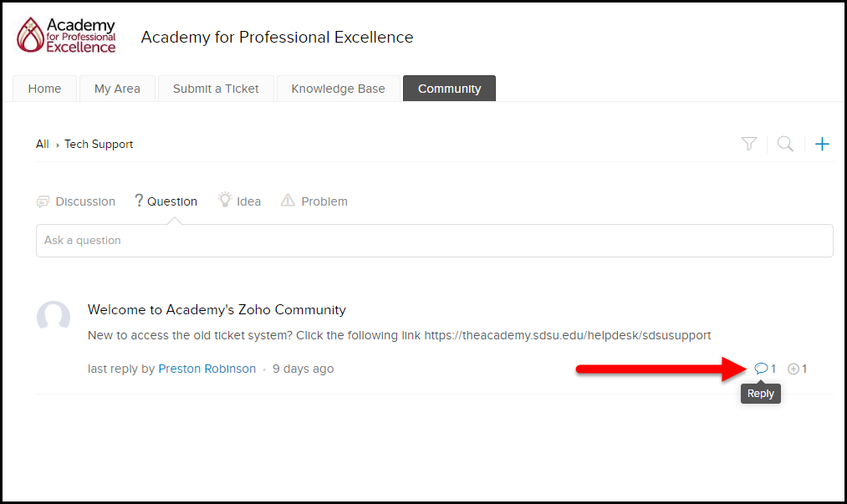Open Welcome to Academy's Zoho Community post

[x=217, y=309]
